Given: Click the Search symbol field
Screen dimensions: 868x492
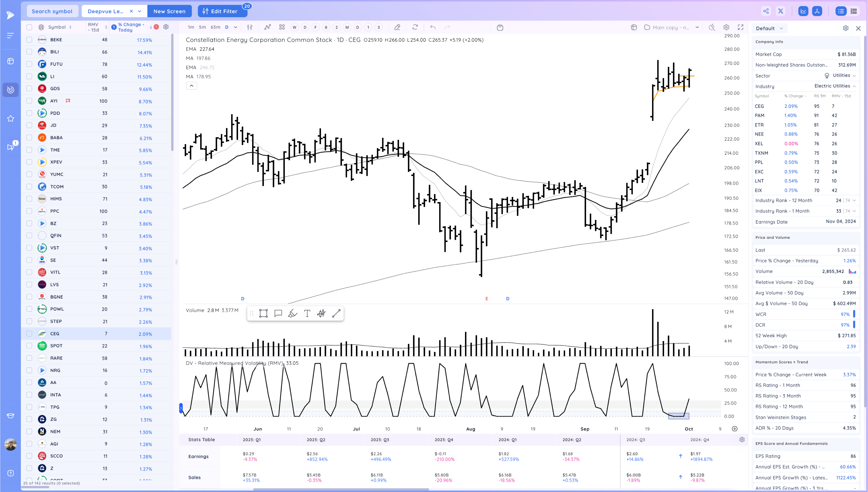Looking at the screenshot, I should pyautogui.click(x=52, y=11).
